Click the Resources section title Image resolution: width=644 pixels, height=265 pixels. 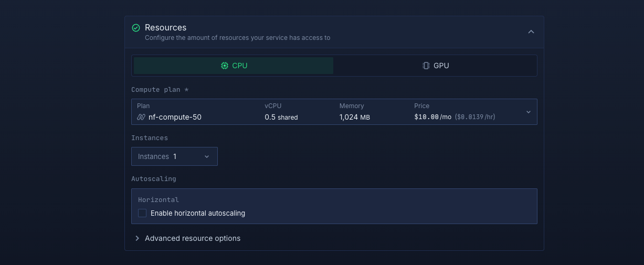click(165, 27)
